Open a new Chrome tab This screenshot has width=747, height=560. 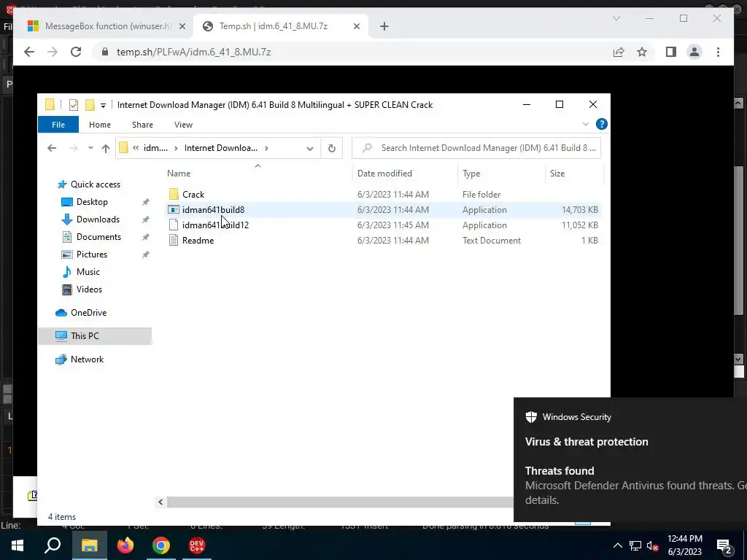[x=384, y=26]
